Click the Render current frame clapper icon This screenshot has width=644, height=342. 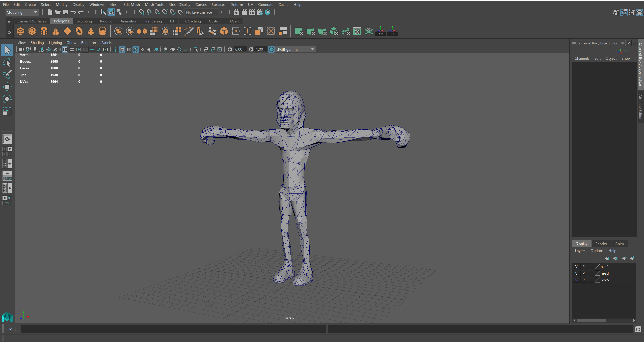[244, 12]
